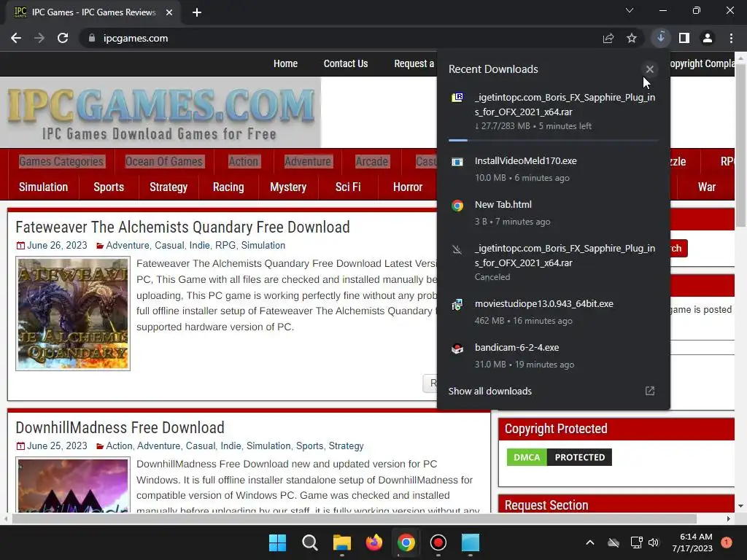Click the Fateweaver game cover thumbnail

73,314
